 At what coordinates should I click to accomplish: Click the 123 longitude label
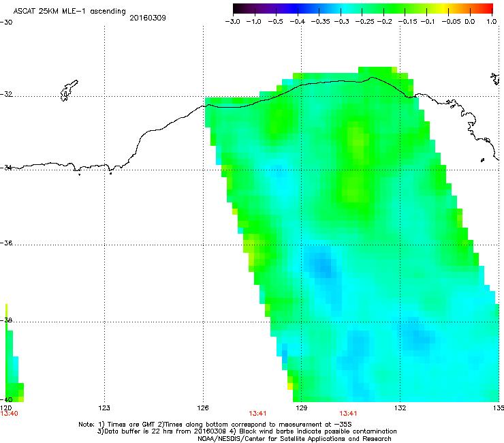click(x=104, y=408)
